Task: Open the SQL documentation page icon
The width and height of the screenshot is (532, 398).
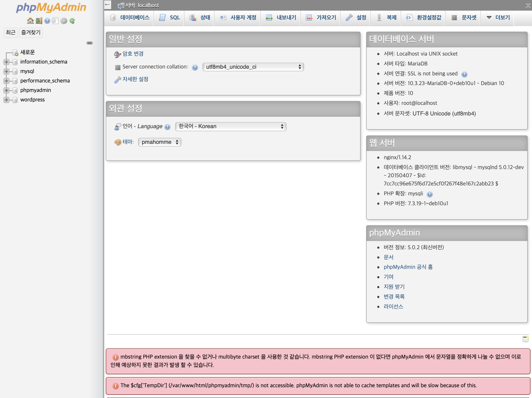Action: (x=55, y=21)
